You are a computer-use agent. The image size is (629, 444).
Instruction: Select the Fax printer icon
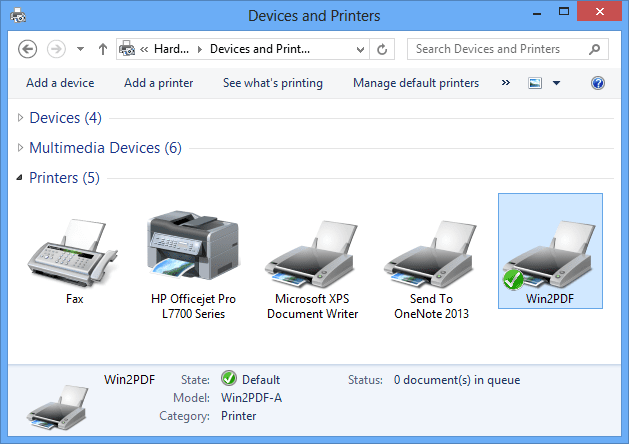pos(73,253)
